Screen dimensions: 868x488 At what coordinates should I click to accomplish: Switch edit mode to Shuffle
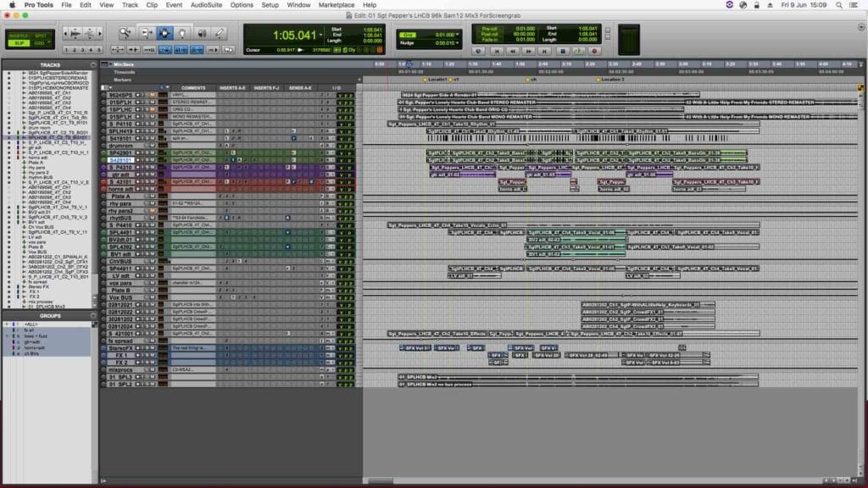pos(19,36)
